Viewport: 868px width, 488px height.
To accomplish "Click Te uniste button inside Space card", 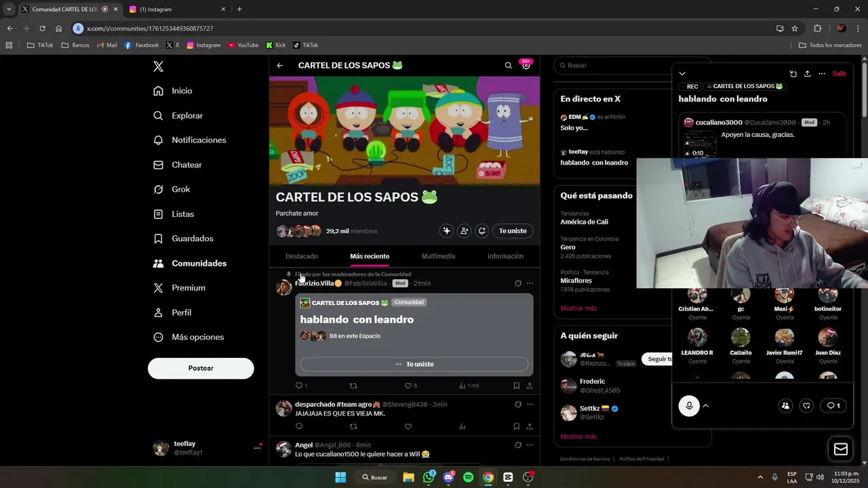I will click(x=414, y=364).
